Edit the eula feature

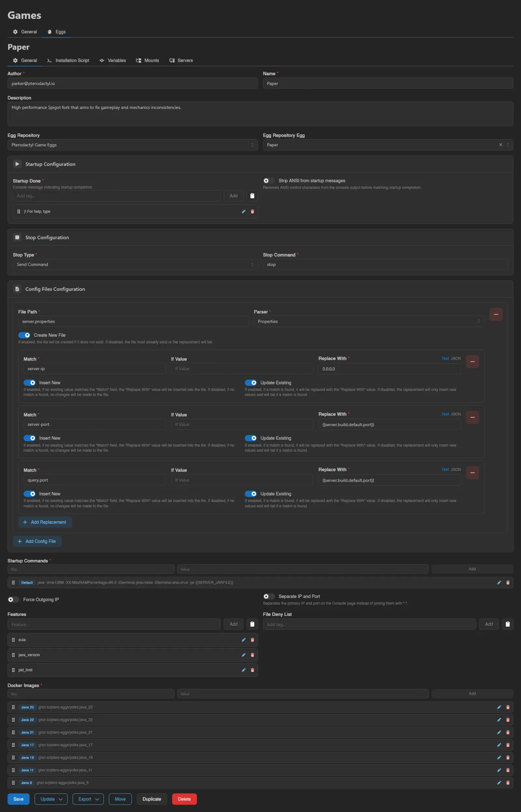(243, 640)
